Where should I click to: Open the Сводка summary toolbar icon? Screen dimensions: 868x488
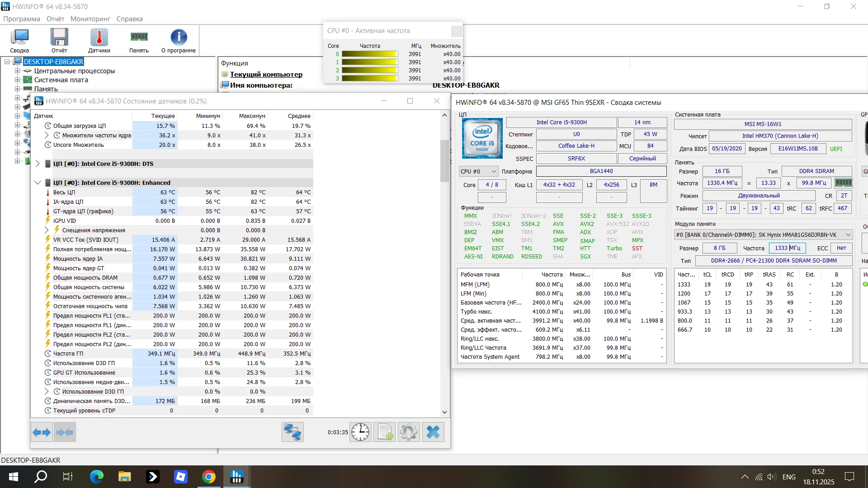click(19, 40)
